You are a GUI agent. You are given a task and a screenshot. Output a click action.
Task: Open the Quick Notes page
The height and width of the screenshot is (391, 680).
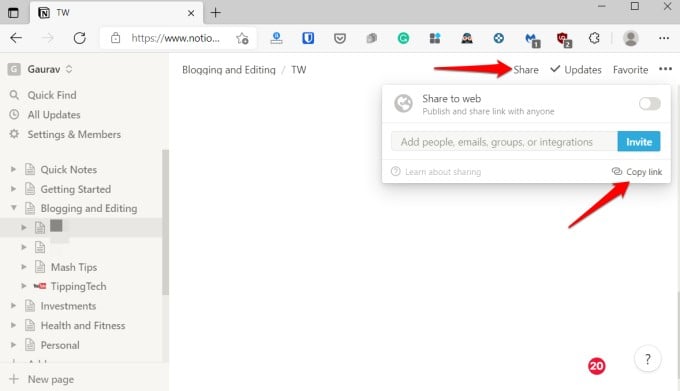tap(69, 169)
